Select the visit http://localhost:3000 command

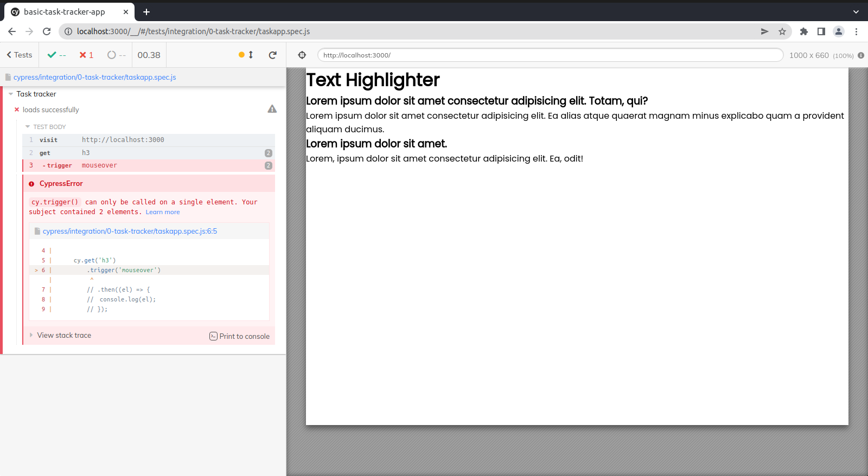149,140
